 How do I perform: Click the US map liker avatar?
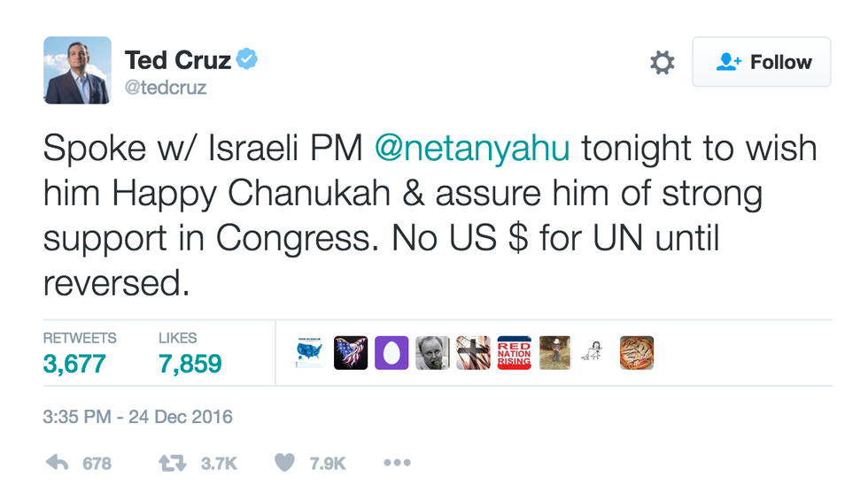[309, 352]
